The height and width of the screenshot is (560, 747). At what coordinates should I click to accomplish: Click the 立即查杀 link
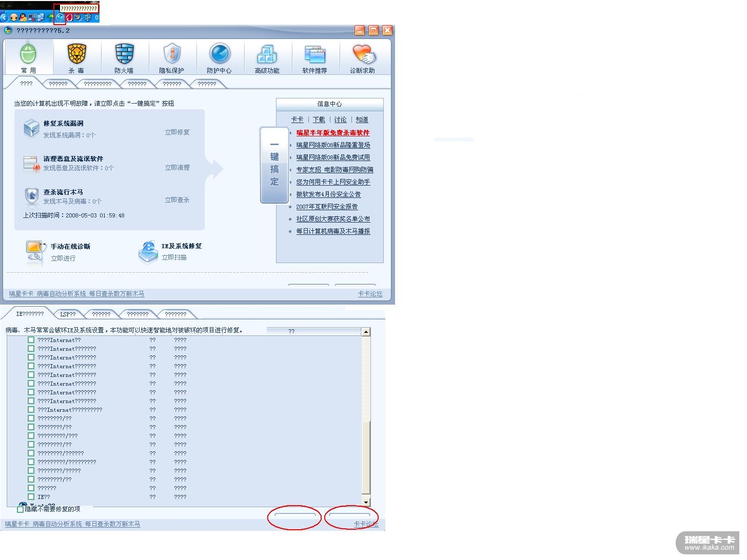click(x=177, y=200)
